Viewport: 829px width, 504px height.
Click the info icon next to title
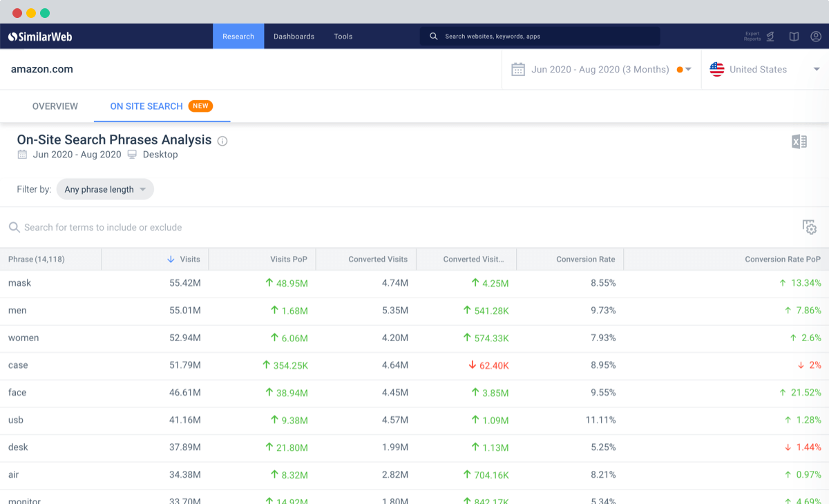coord(222,141)
